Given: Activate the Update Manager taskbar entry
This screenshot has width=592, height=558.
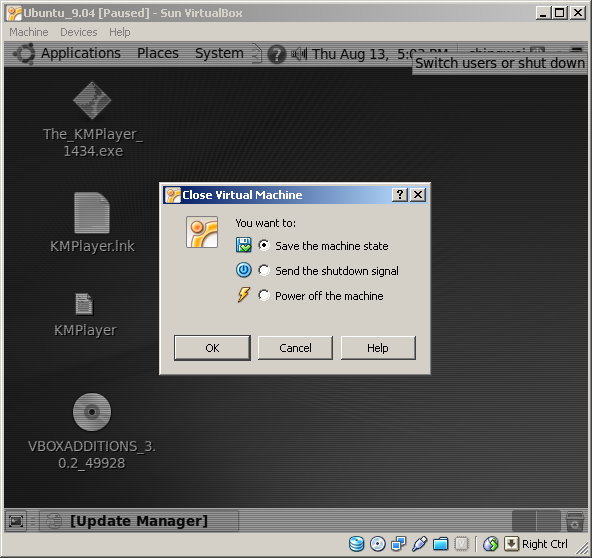Looking at the screenshot, I should tap(139, 521).
